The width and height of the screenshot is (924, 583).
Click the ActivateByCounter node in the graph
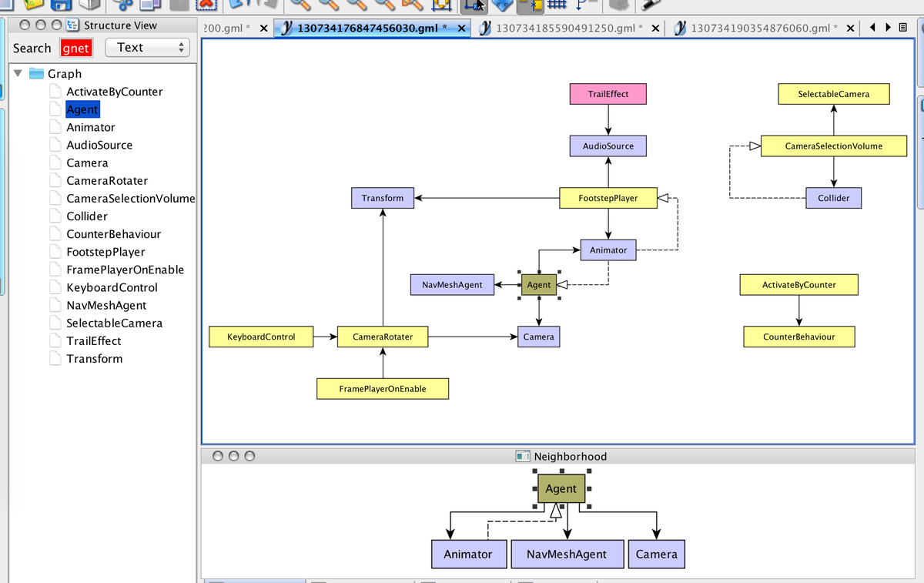[x=799, y=285]
